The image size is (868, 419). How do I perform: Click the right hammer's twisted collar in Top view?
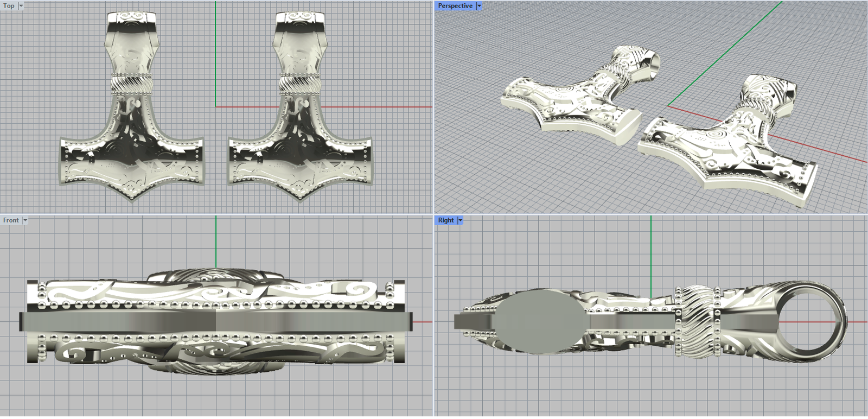pos(300,84)
